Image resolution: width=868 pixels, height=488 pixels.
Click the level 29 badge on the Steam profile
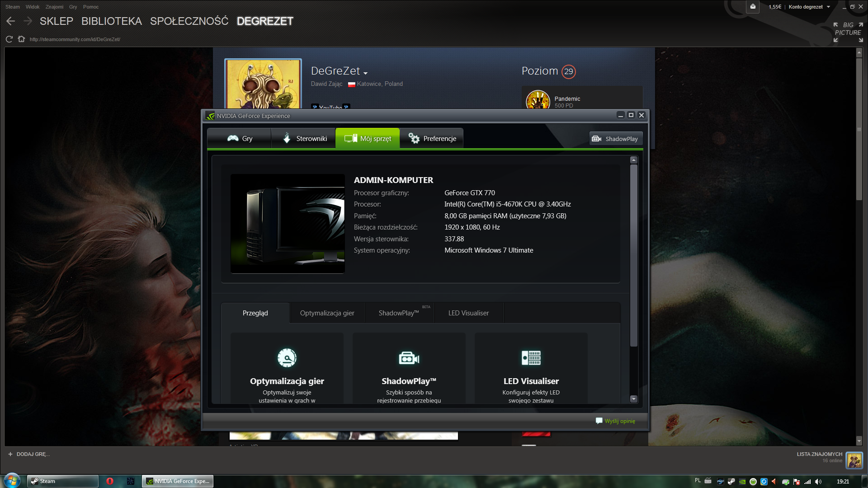pyautogui.click(x=569, y=71)
